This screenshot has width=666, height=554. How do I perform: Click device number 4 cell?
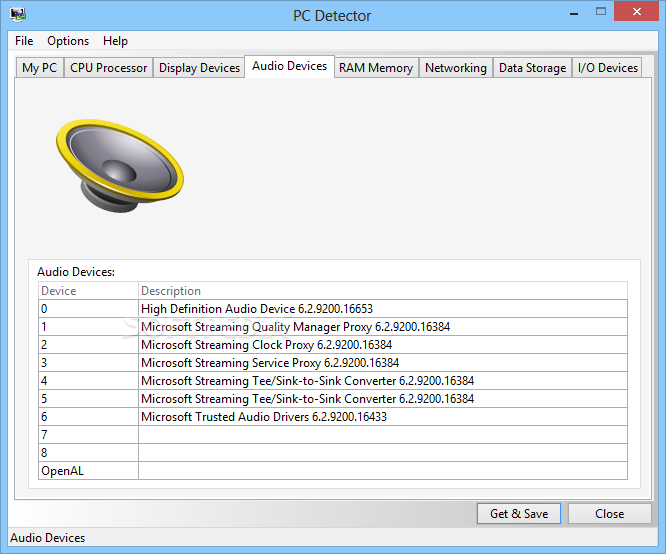(x=88, y=381)
